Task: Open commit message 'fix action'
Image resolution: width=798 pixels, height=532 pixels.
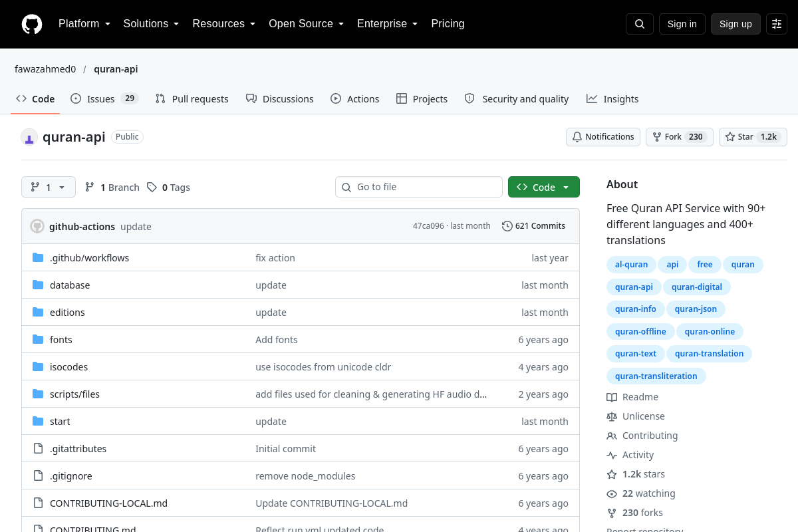Action: (x=275, y=258)
